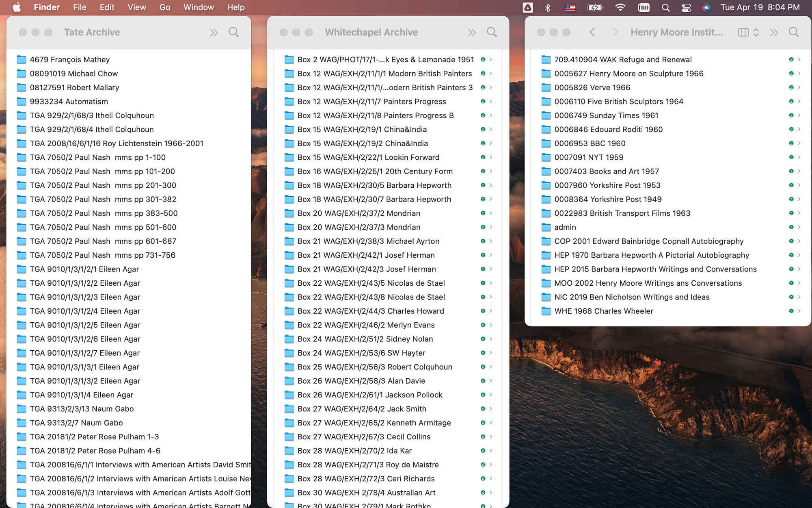The height and width of the screenshot is (508, 812).
Task: Open Spotlight search in menu bar
Action: [x=665, y=7]
